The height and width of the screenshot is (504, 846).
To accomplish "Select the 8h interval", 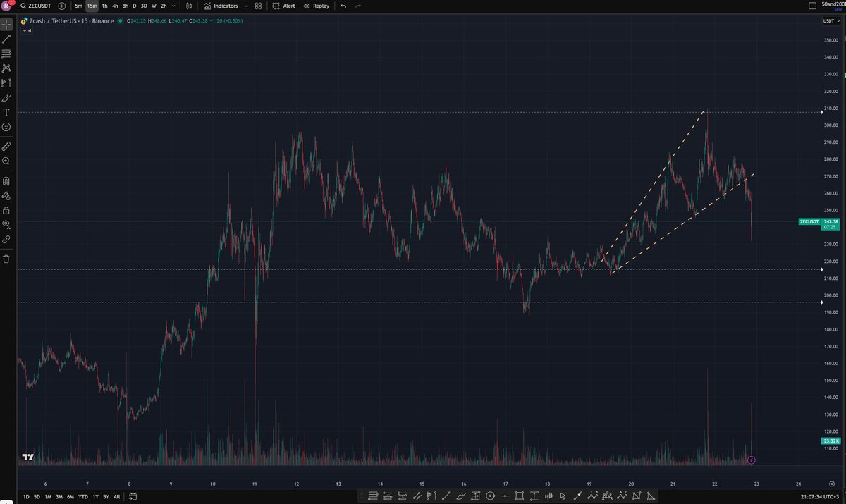I will pos(125,6).
